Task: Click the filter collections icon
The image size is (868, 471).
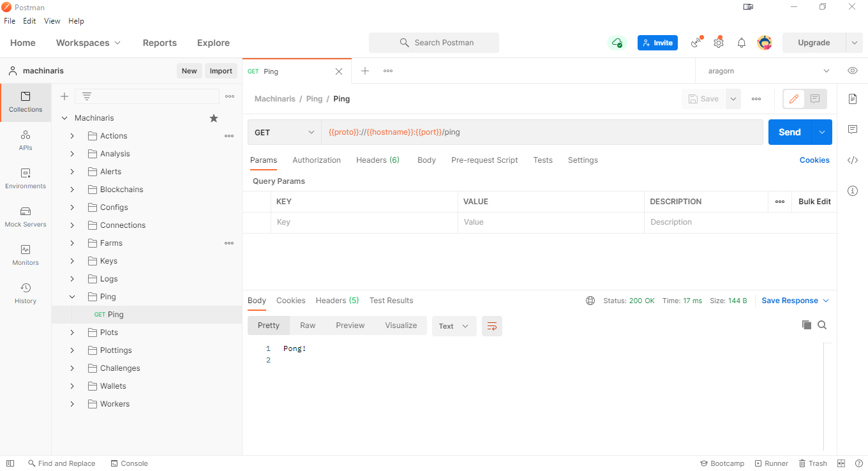Action: tap(87, 96)
